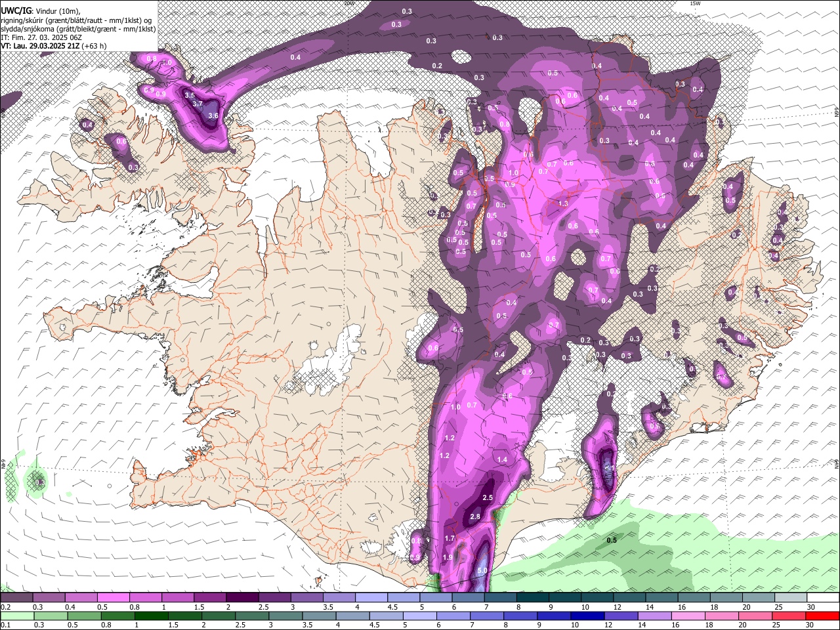Image resolution: width=840 pixels, height=630 pixels.
Task: Click the 1.9 precipitation value on the map
Action: (x=448, y=558)
